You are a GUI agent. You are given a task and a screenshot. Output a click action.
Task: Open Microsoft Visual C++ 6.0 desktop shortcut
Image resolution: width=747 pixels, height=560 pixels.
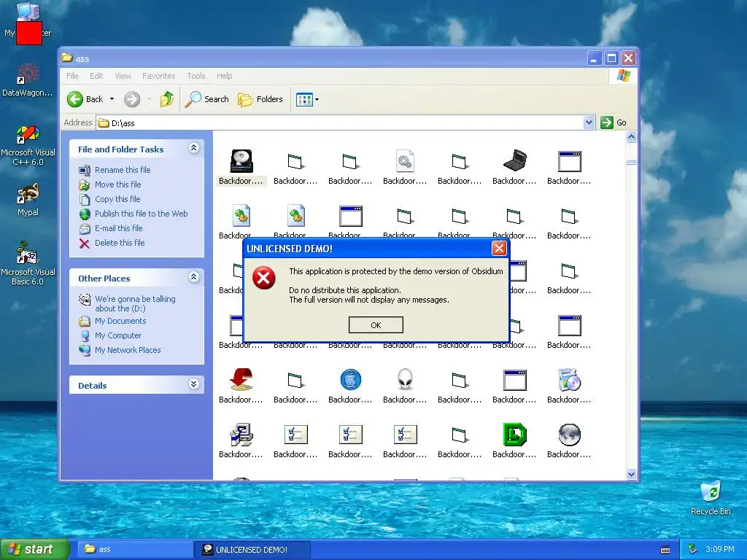point(28,145)
